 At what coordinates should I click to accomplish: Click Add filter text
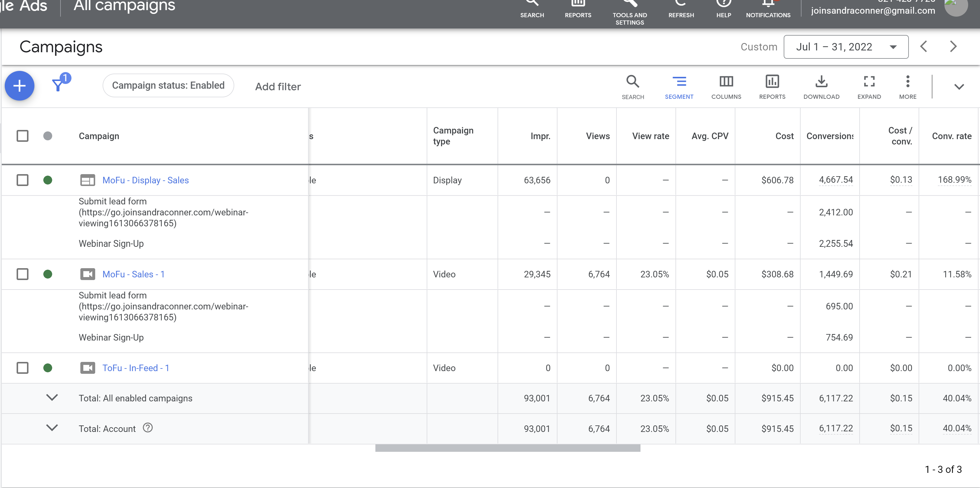point(278,86)
